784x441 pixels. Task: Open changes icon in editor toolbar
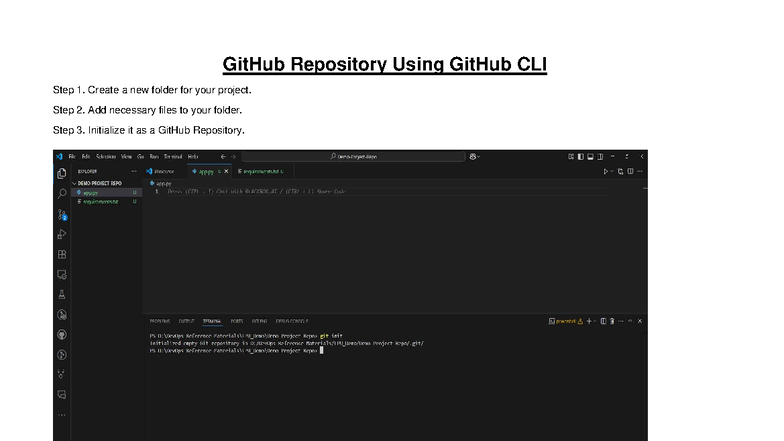(620, 172)
